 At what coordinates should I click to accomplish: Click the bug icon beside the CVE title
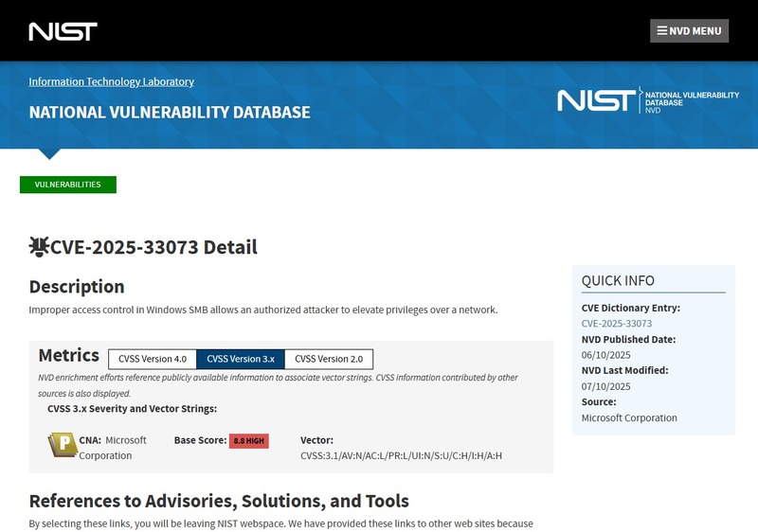click(39, 247)
